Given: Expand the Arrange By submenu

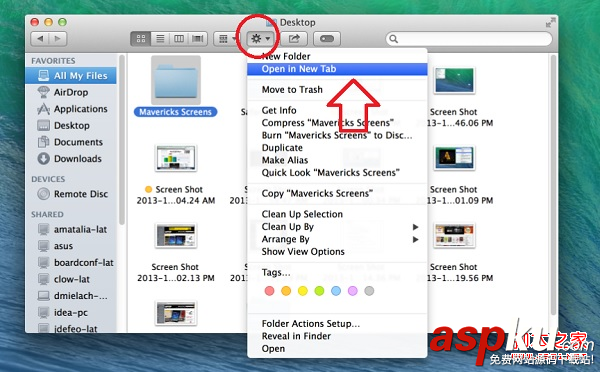Looking at the screenshot, I should (x=337, y=239).
